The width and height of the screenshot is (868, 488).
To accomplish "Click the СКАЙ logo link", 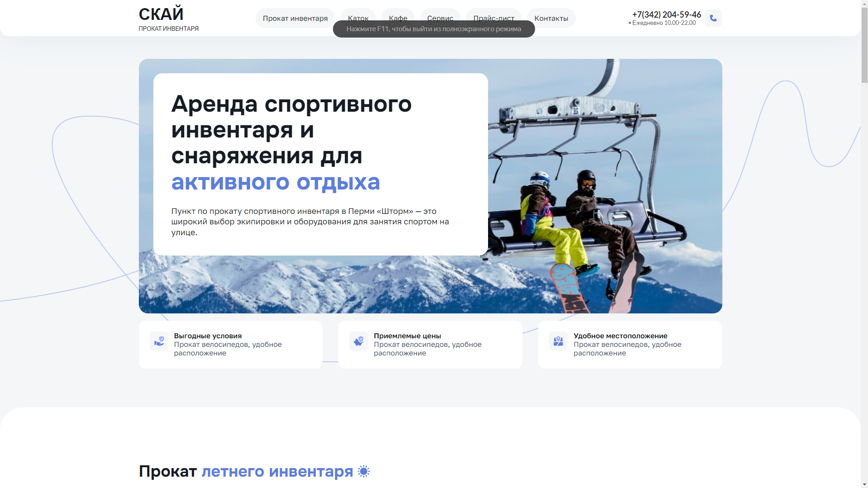I will [161, 14].
